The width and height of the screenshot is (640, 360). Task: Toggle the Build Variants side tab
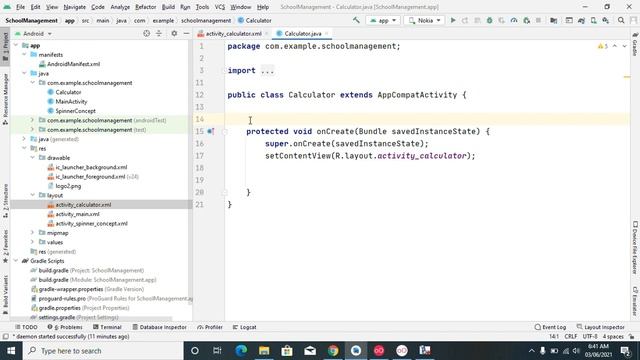coord(5,295)
